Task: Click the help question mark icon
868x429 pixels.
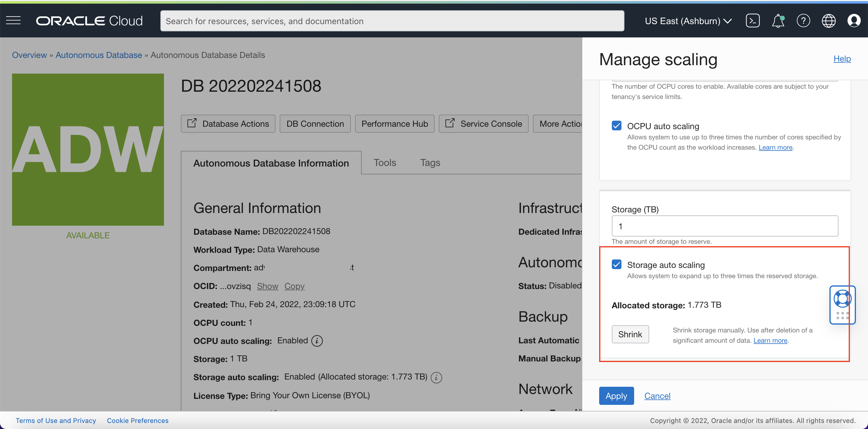Action: tap(803, 21)
